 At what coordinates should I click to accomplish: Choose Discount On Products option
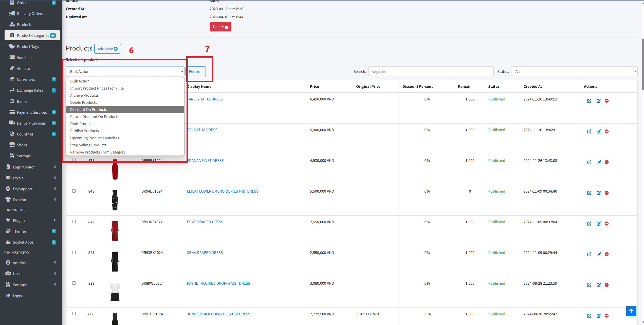pyautogui.click(x=88, y=109)
